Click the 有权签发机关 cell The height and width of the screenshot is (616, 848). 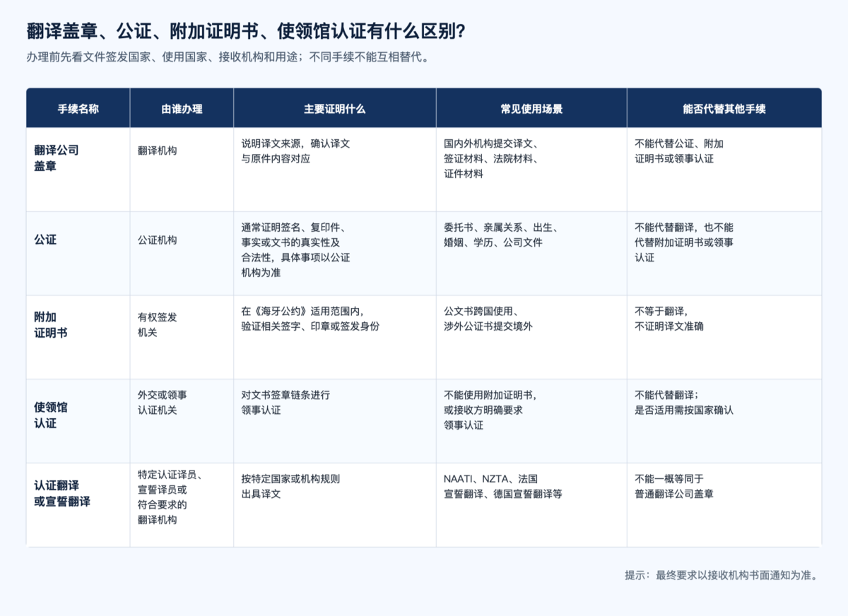click(158, 324)
